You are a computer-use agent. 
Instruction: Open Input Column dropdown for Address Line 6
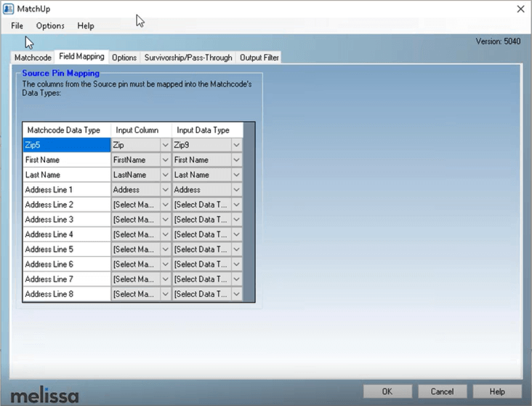[165, 265]
